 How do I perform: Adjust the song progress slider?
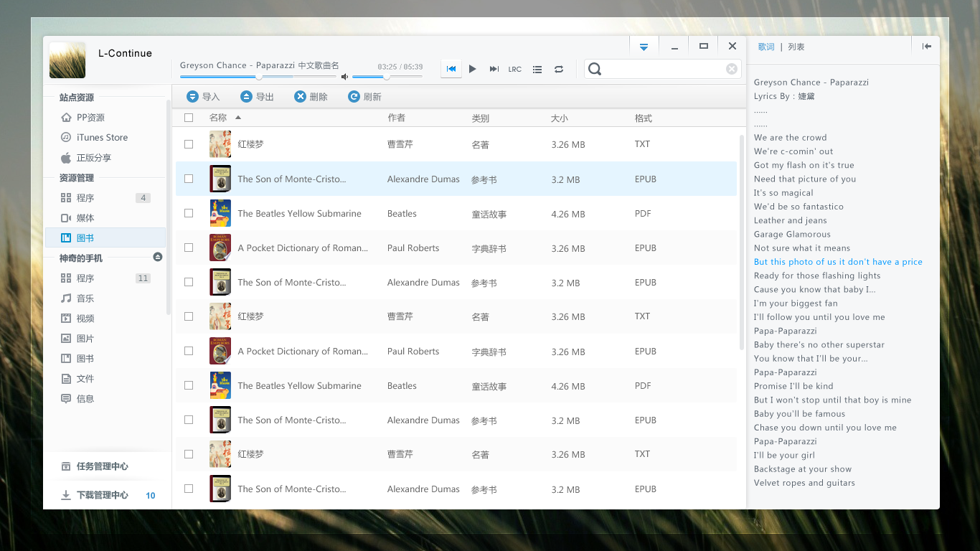pos(258,76)
